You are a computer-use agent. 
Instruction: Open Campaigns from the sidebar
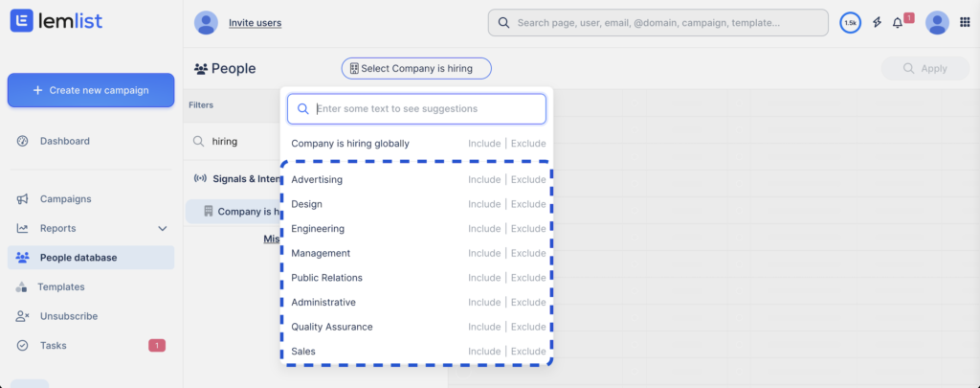click(65, 199)
